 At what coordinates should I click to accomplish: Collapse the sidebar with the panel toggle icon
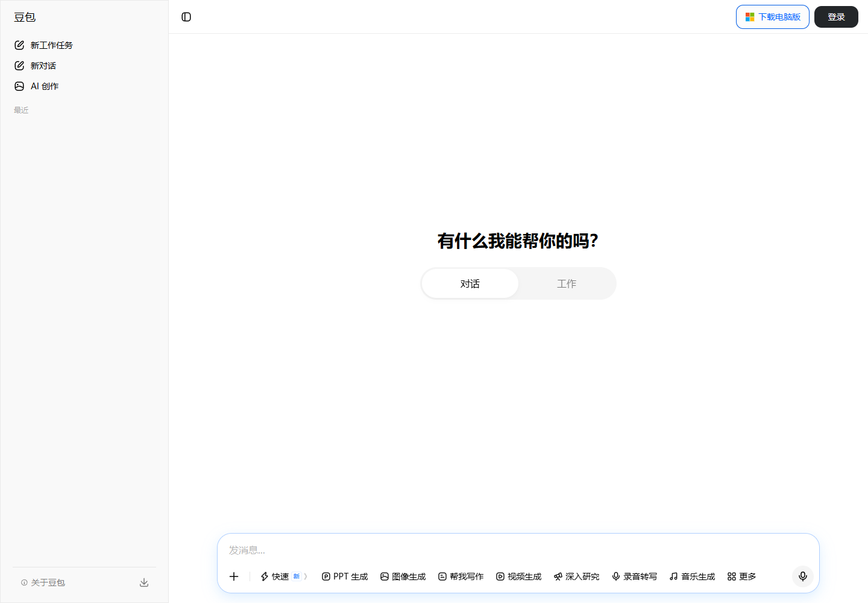click(x=186, y=17)
